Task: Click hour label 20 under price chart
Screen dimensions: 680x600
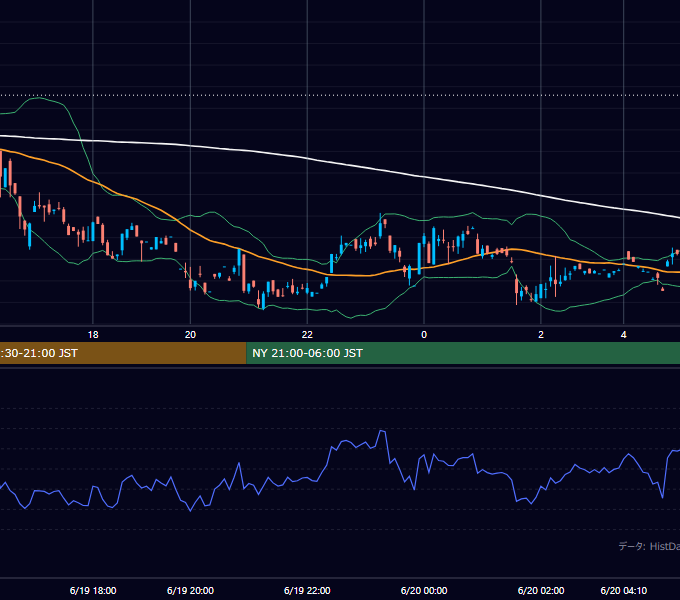Action: pyautogui.click(x=190, y=335)
